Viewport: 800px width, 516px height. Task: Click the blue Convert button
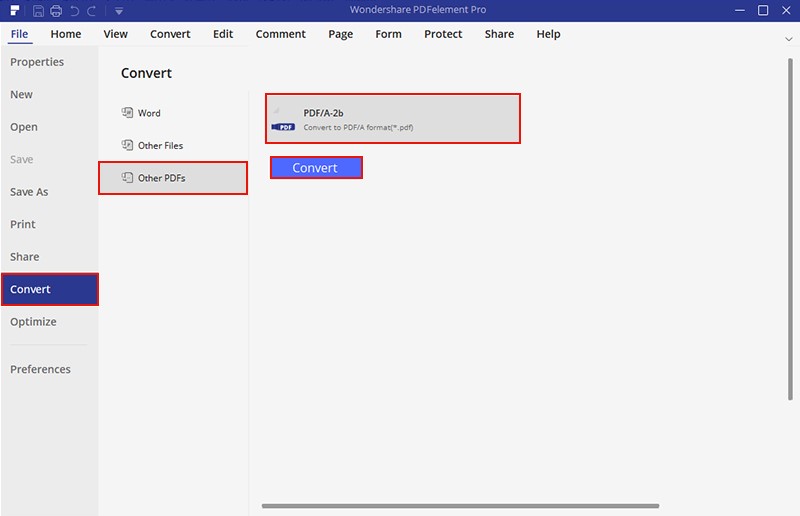[x=316, y=168]
